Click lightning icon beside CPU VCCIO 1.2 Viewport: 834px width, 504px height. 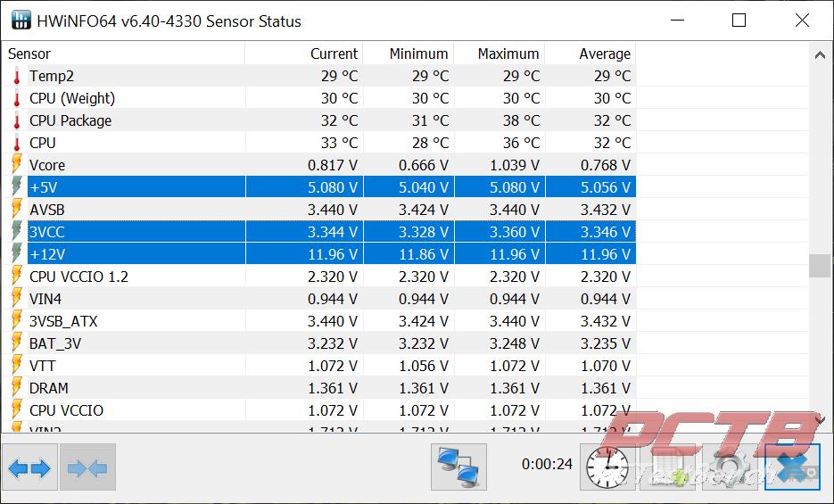[17, 277]
